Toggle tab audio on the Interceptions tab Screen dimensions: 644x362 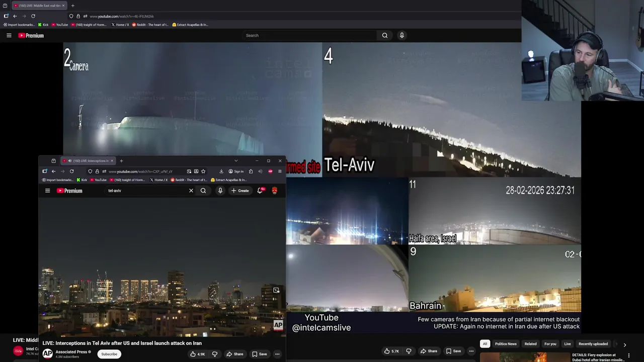click(x=69, y=161)
